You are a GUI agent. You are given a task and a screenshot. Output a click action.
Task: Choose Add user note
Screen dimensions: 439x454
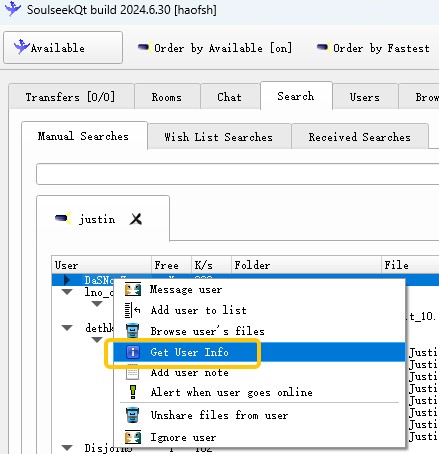click(x=259, y=372)
